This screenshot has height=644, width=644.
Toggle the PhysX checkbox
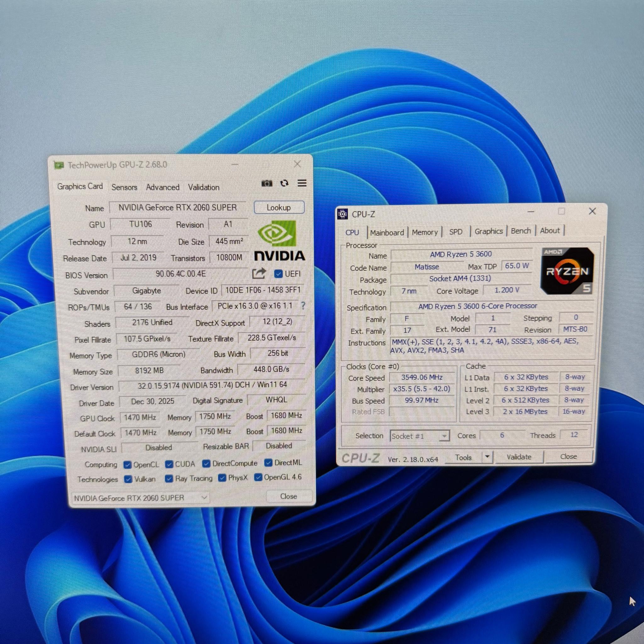(222, 478)
